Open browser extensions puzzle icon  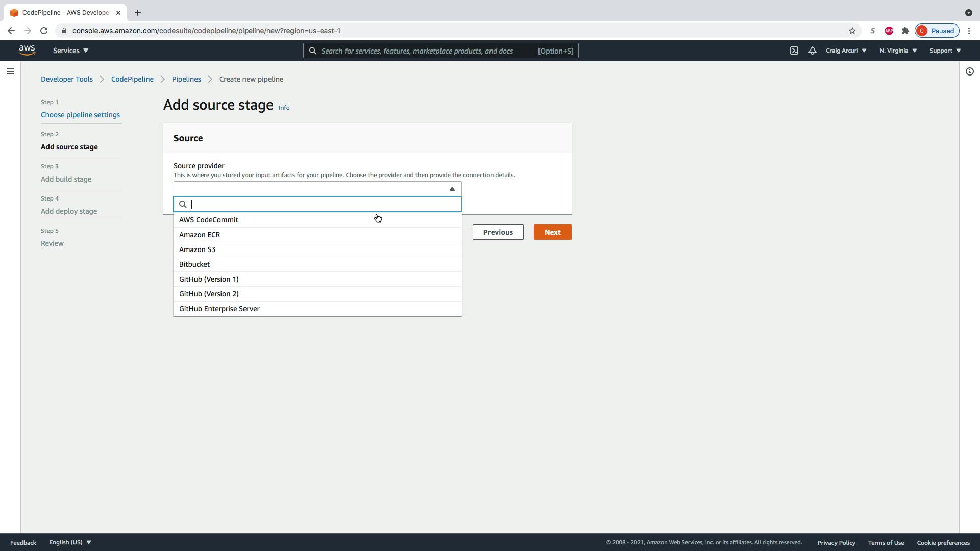(905, 31)
